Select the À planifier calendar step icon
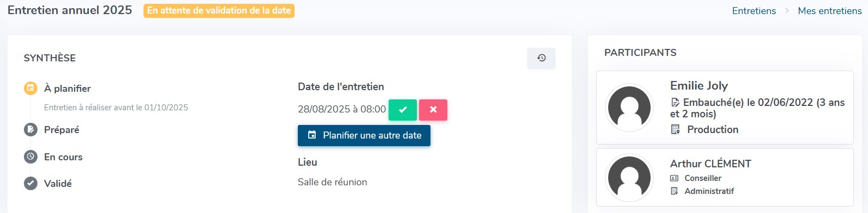 (31, 88)
